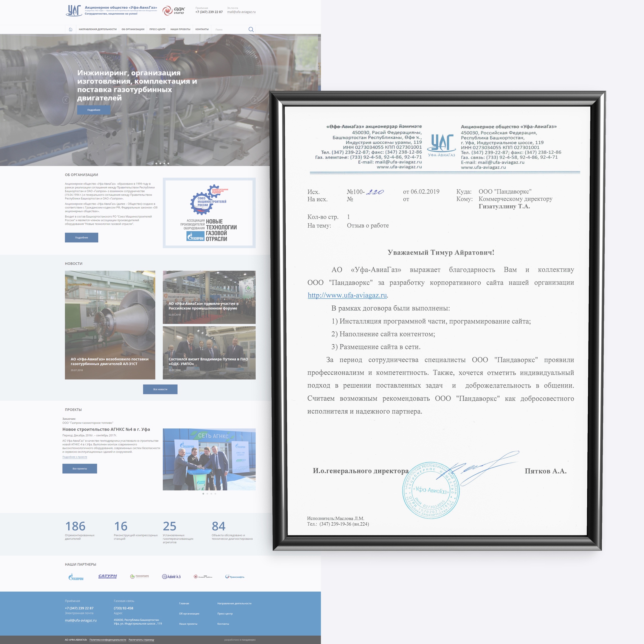Click footer link Контакты

(x=223, y=624)
